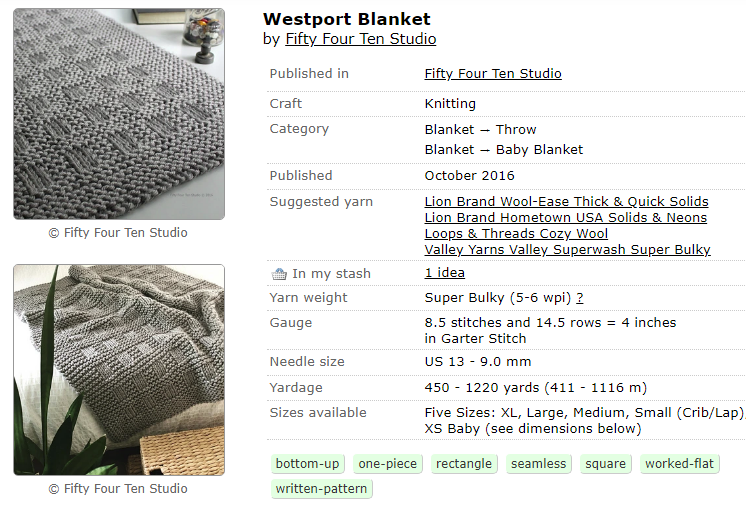Open the yarn weight help question mark
Viewport: 746px width, 509px height.
click(x=580, y=298)
